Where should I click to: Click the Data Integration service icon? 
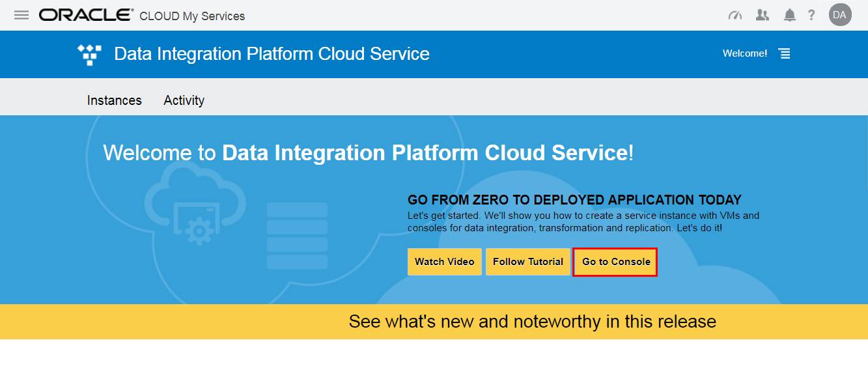click(x=89, y=54)
